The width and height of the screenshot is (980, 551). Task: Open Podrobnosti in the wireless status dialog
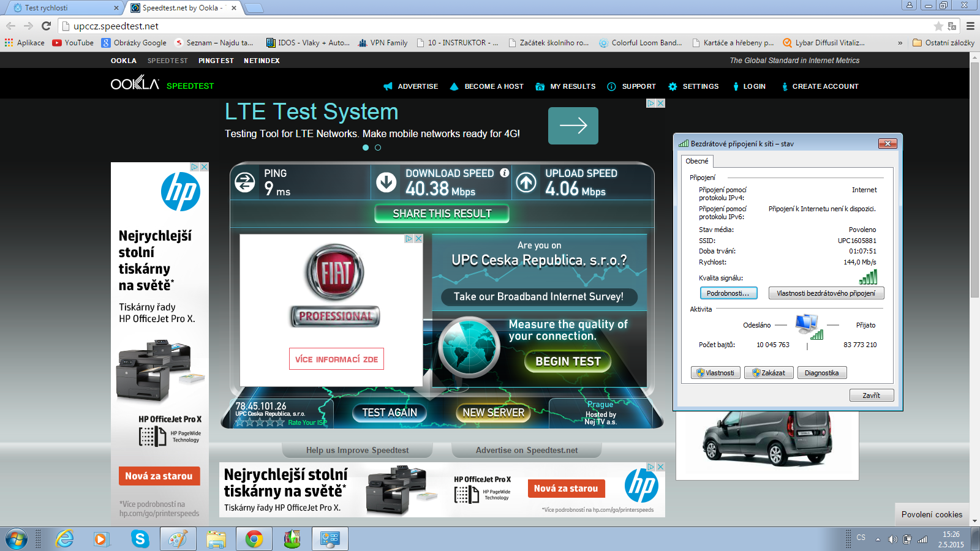(728, 293)
